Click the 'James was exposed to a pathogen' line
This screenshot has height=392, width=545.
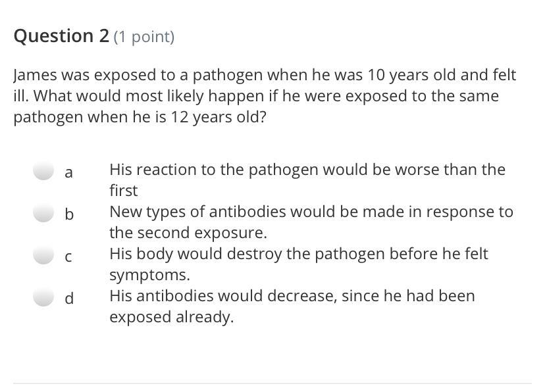click(x=265, y=75)
